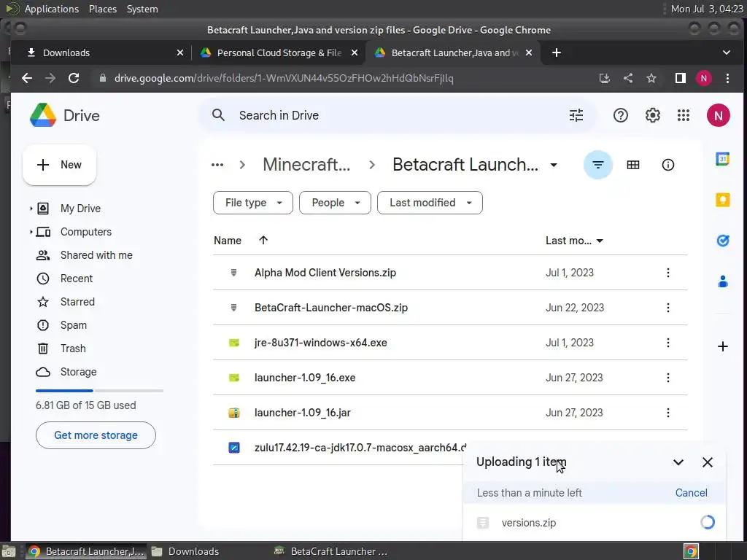
Task: Cancel the upload
Action: [691, 493]
